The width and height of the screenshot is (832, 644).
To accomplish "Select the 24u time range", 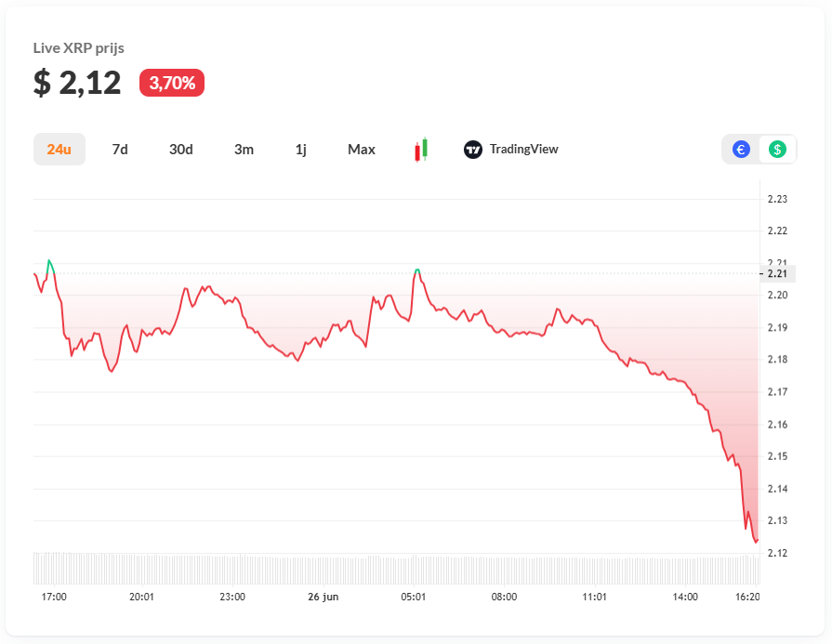I will [59, 149].
